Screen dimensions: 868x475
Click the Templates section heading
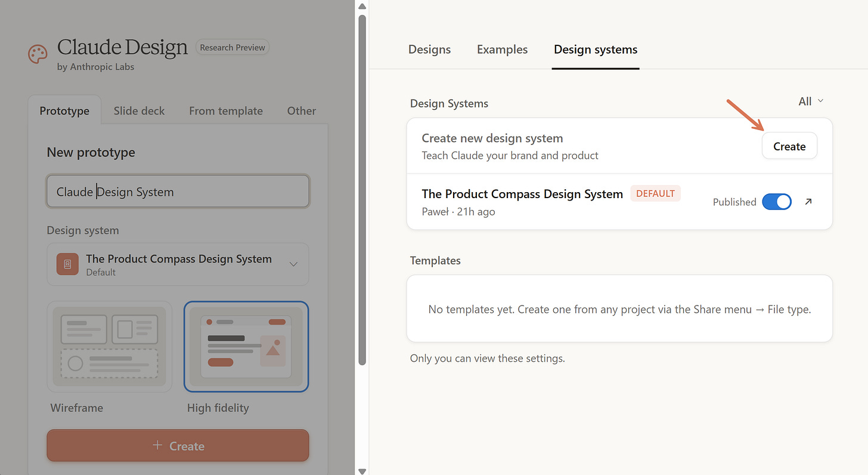tap(435, 261)
